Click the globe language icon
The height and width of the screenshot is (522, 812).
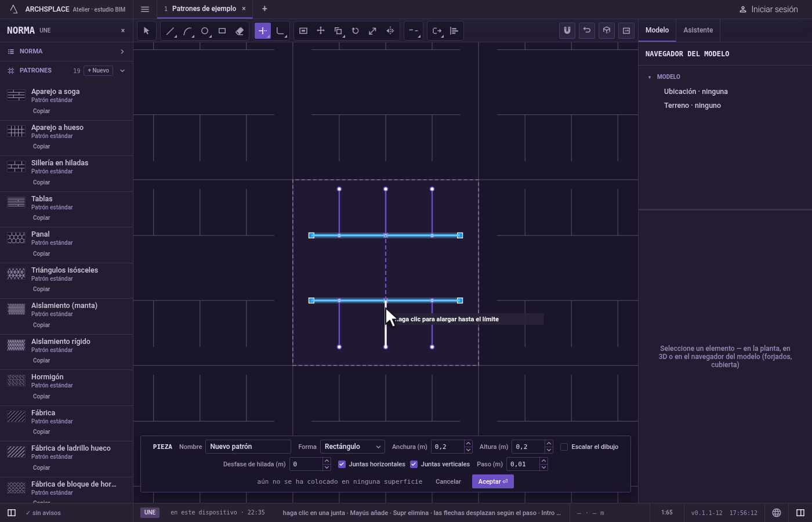pos(777,513)
